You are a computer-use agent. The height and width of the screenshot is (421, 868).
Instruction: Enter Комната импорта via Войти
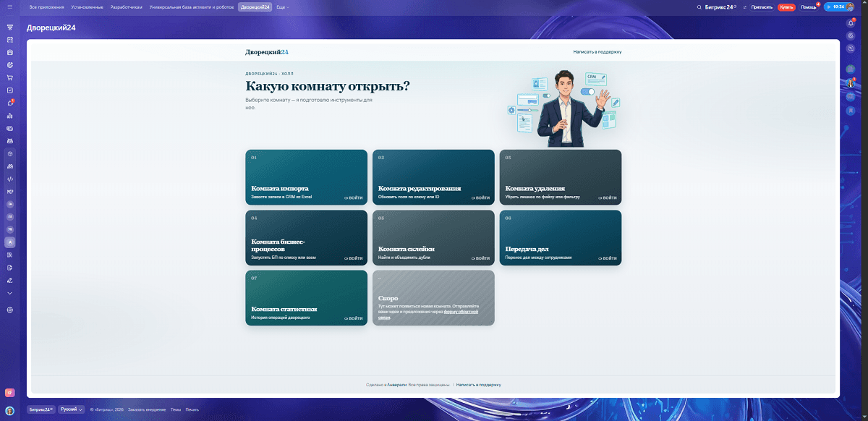354,197
